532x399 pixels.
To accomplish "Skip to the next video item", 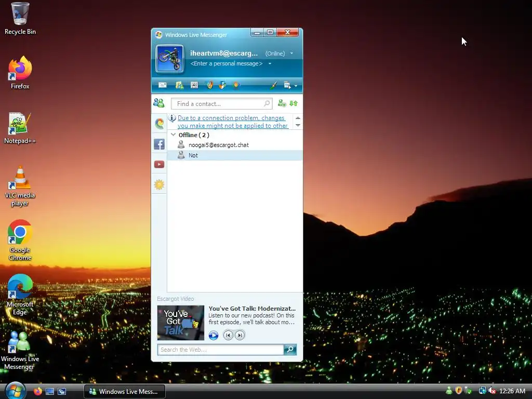I will click(x=240, y=335).
